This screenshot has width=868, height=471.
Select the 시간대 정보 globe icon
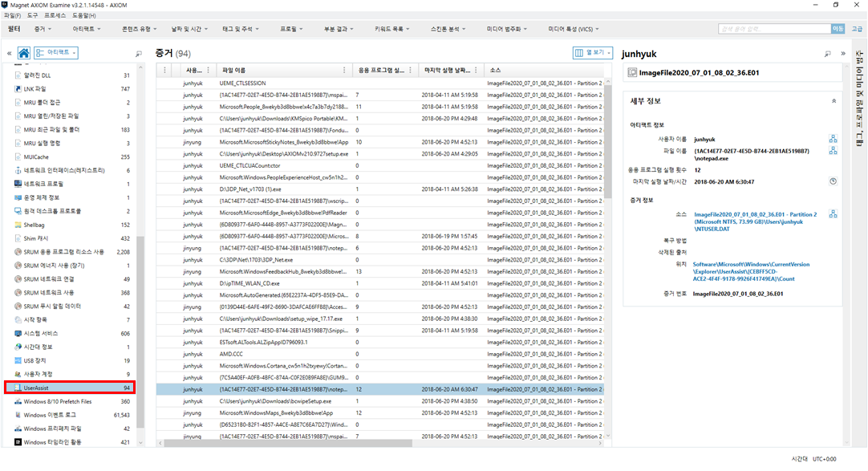click(18, 347)
